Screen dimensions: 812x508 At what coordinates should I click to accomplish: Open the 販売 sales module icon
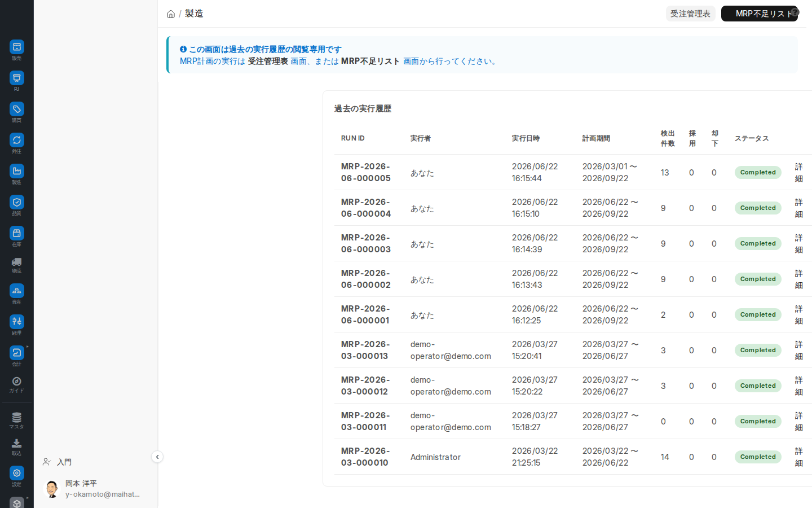pos(17,47)
